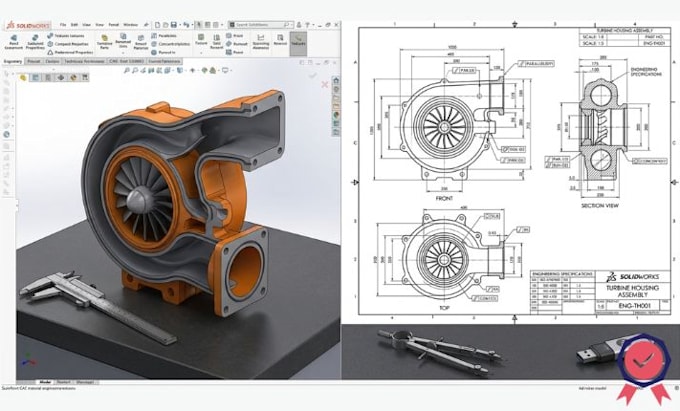Expand the dropdown arrow under the Fixture button
Screen dimensions: 680x411
(201, 52)
